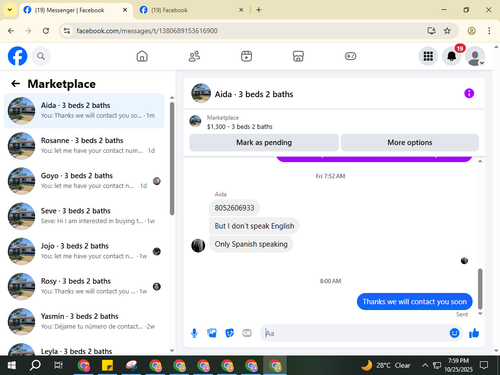Image resolution: width=500 pixels, height=375 pixels.
Task: Open Chrome three-dot menu
Action: [x=489, y=31]
